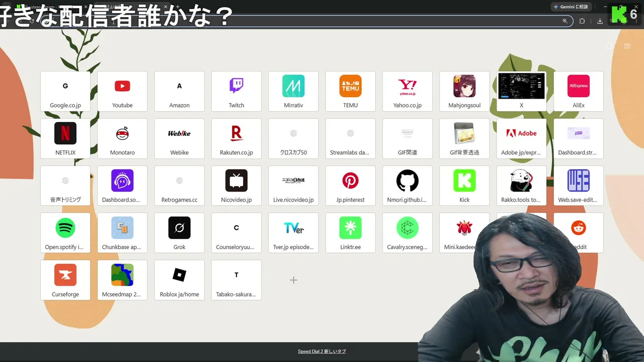Open the NETFLIX tile
The height and width of the screenshot is (362, 644).
pyautogui.click(x=65, y=139)
